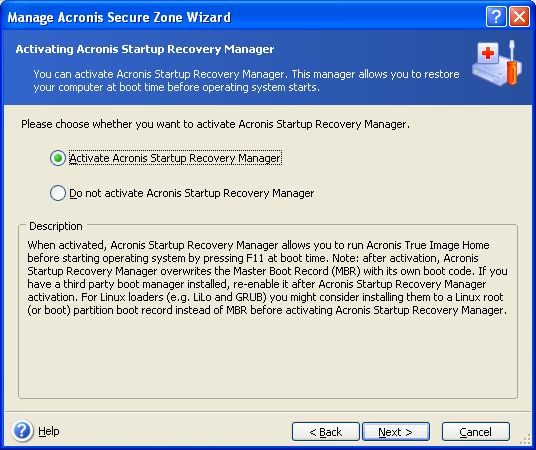Image resolution: width=536 pixels, height=450 pixels.
Task: Select the Do not activate radio button
Action: click(x=57, y=193)
